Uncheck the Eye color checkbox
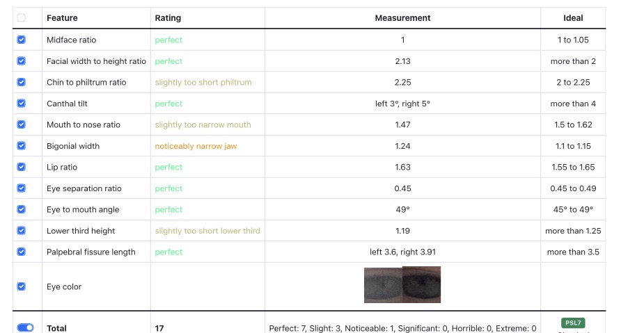644x333 pixels. [22, 286]
